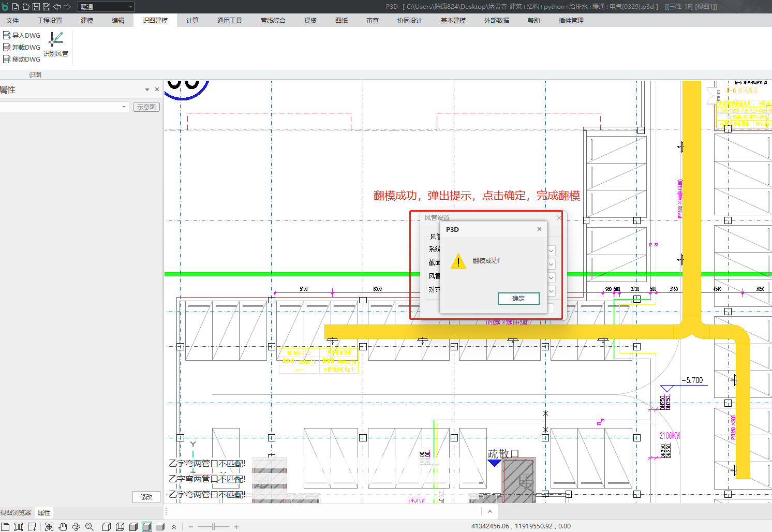Click the open folder icon in title bar
772x532 pixels.
26,7
